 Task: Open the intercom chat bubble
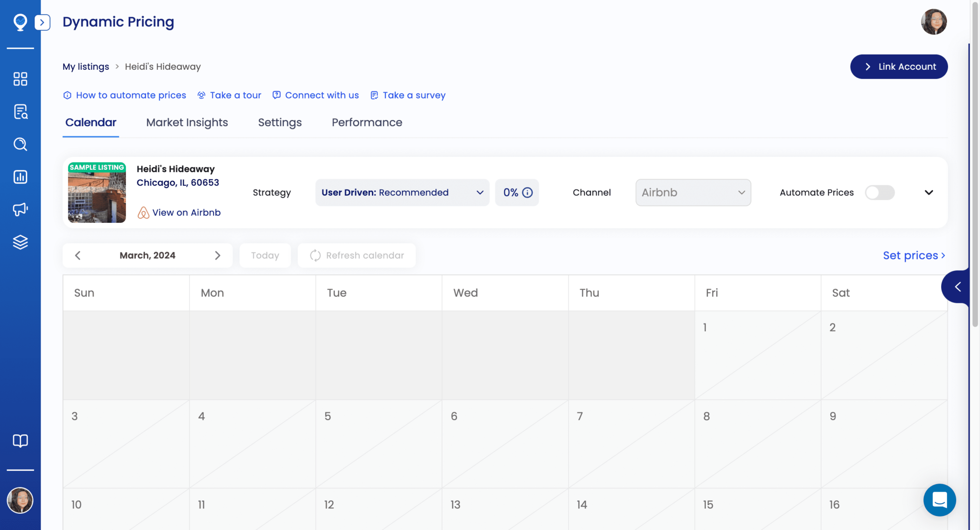(x=939, y=500)
